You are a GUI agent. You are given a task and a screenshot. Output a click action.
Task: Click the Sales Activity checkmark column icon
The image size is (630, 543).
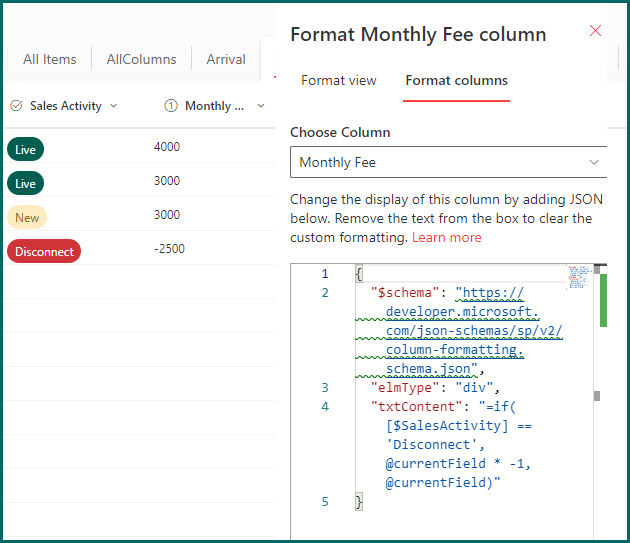[x=16, y=106]
